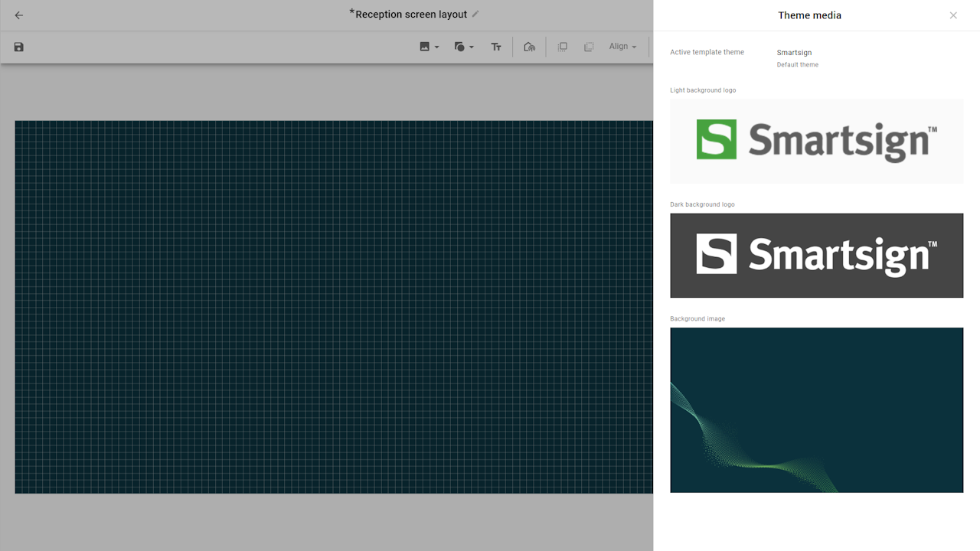Click the send to back icon

pos(589,47)
